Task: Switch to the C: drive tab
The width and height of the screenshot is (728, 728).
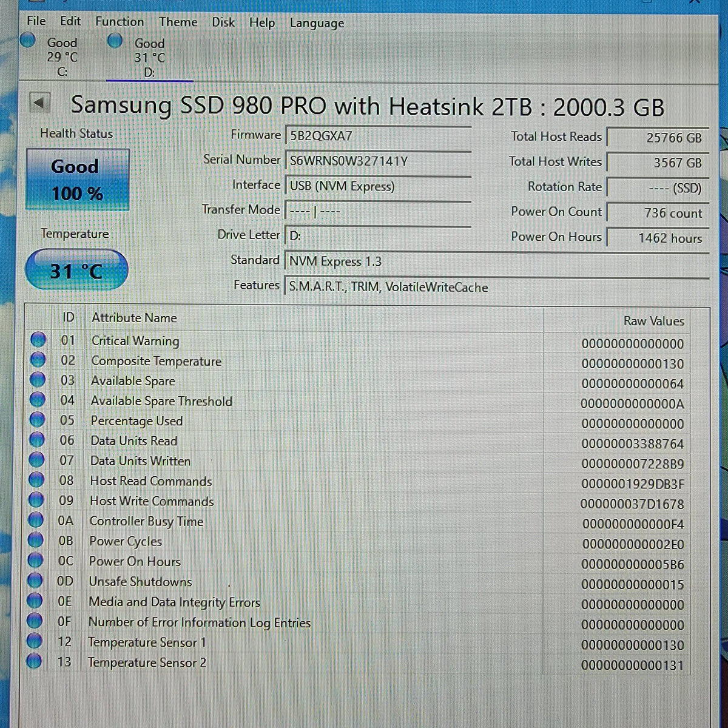Action: (62, 57)
